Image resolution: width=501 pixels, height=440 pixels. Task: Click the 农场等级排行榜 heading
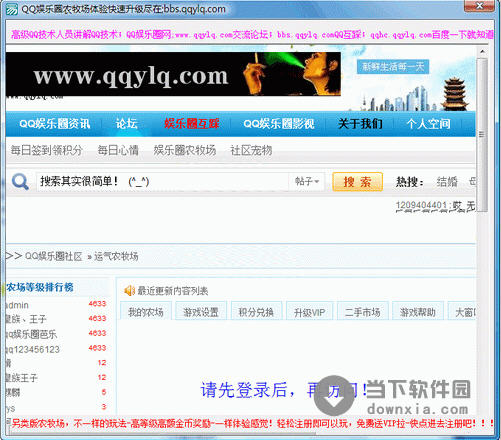click(x=40, y=287)
